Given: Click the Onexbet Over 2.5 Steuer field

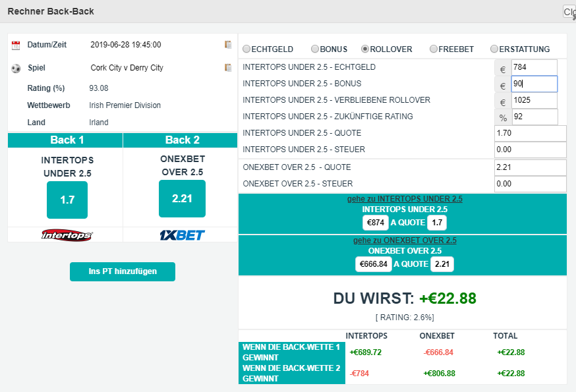Looking at the screenshot, I should click(x=531, y=184).
